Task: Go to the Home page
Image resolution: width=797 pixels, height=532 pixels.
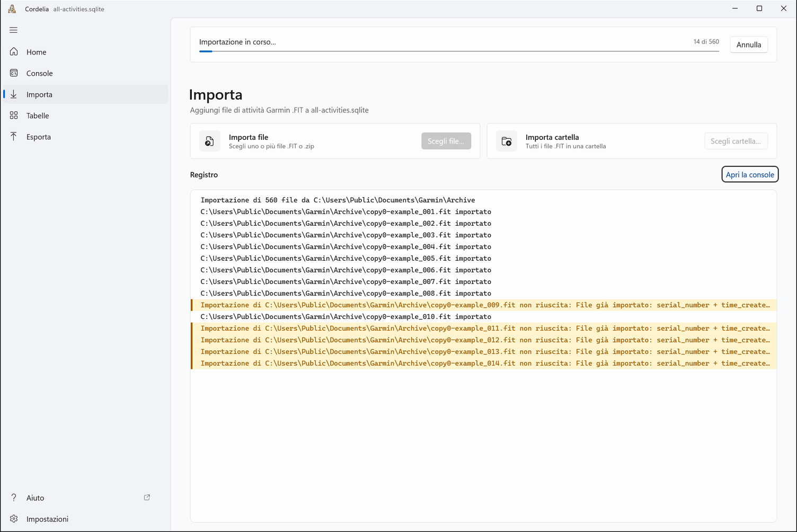Action: coord(86,51)
